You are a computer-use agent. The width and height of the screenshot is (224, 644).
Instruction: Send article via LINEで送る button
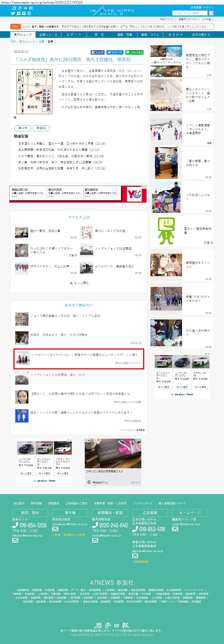pos(134,52)
